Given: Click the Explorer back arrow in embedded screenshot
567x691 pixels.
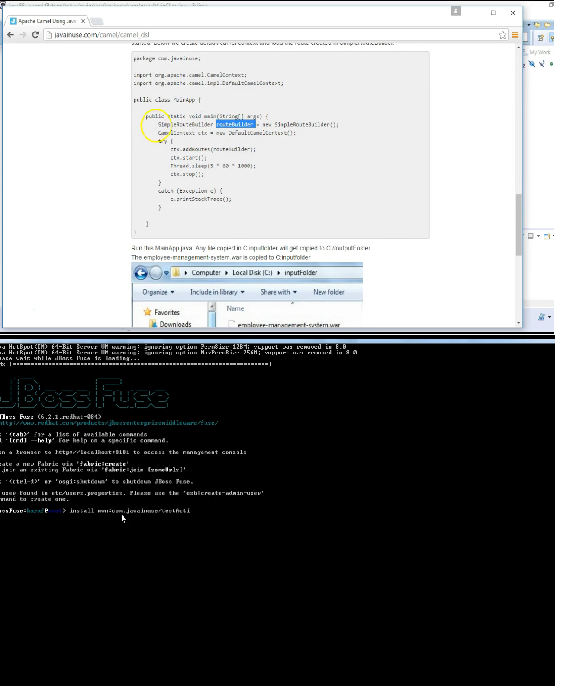Looking at the screenshot, I should click(x=141, y=274).
